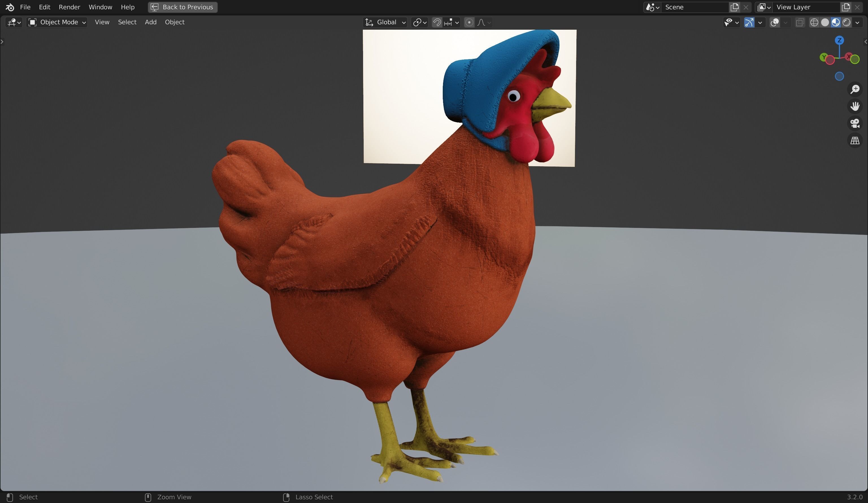Open the Edit menu
Image resolution: width=868 pixels, height=503 pixels.
(x=44, y=7)
